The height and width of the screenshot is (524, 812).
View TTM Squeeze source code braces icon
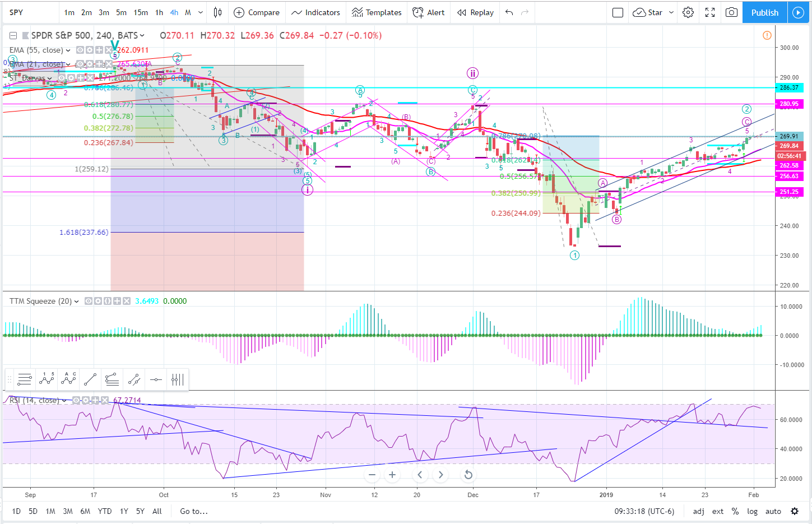(x=108, y=301)
